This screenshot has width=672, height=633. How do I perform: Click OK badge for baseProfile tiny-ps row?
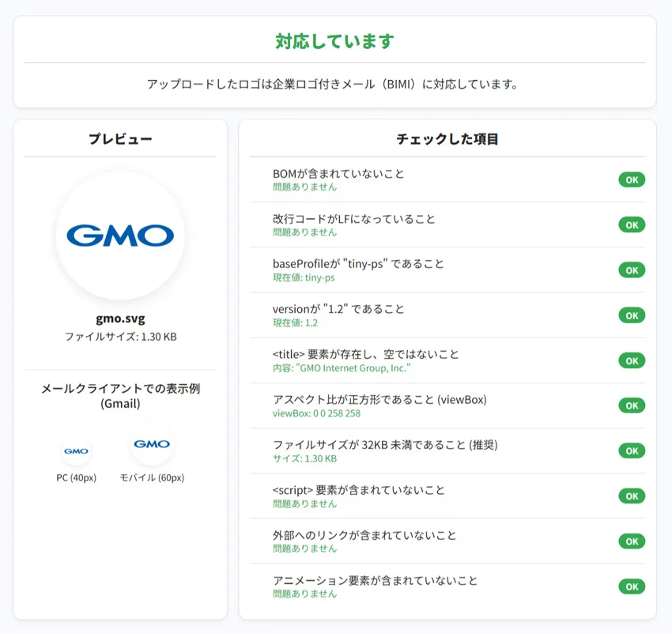(632, 270)
